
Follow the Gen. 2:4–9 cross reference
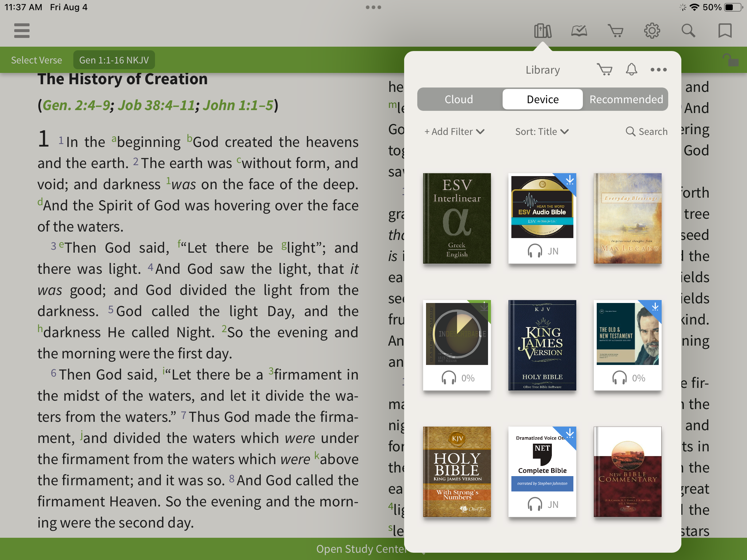(x=76, y=105)
